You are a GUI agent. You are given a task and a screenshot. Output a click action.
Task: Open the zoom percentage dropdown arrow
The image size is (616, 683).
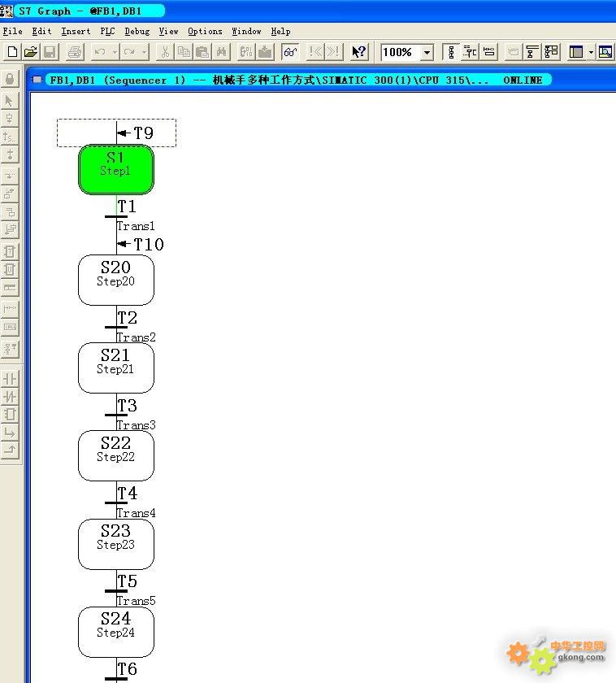427,52
